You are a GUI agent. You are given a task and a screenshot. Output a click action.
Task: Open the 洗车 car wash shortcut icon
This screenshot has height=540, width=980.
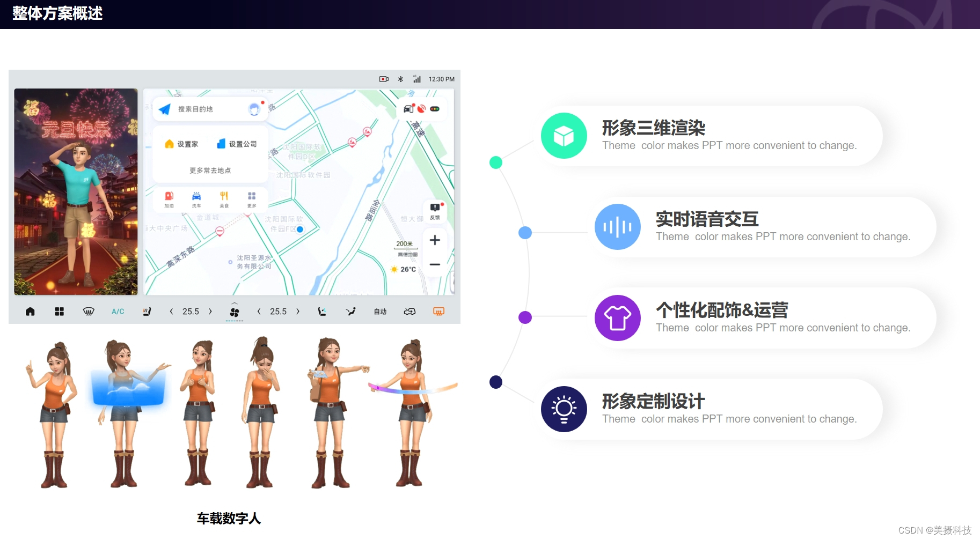point(196,196)
